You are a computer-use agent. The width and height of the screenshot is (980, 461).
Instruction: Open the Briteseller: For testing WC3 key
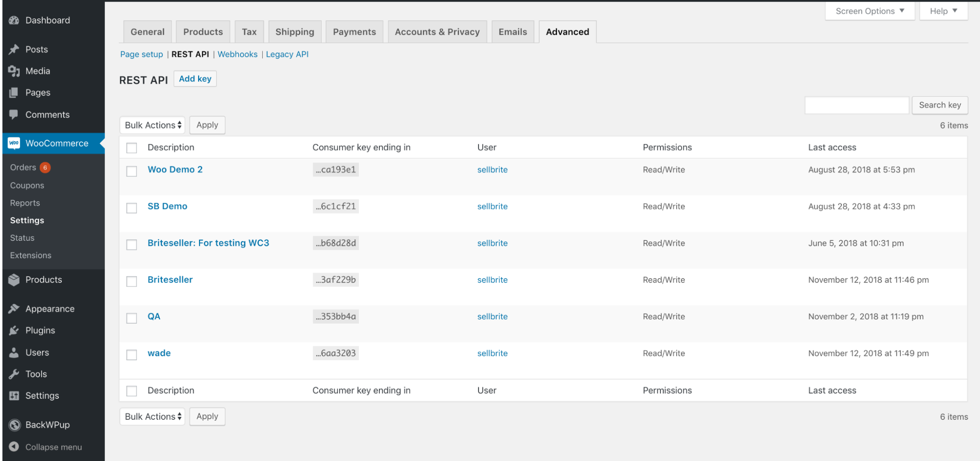[x=208, y=243]
